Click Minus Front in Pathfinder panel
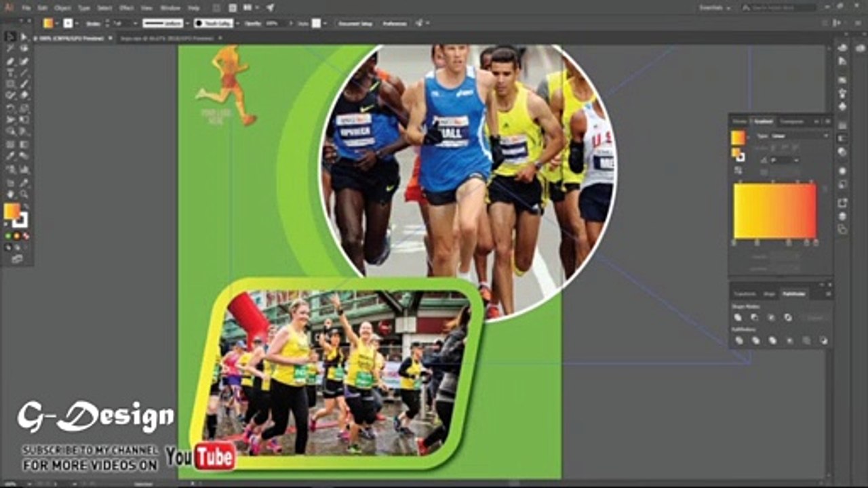The height and width of the screenshot is (488, 868). click(755, 317)
